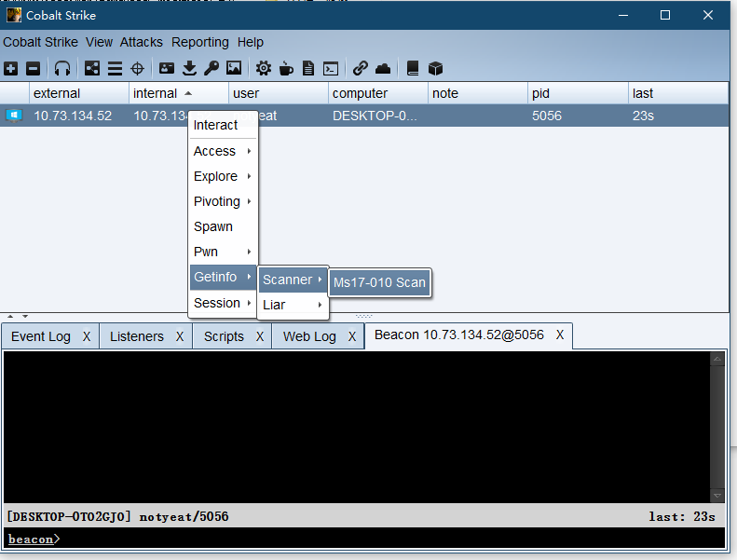737x560 pixels.
Task: Click the document macro icon
Action: 308,69
